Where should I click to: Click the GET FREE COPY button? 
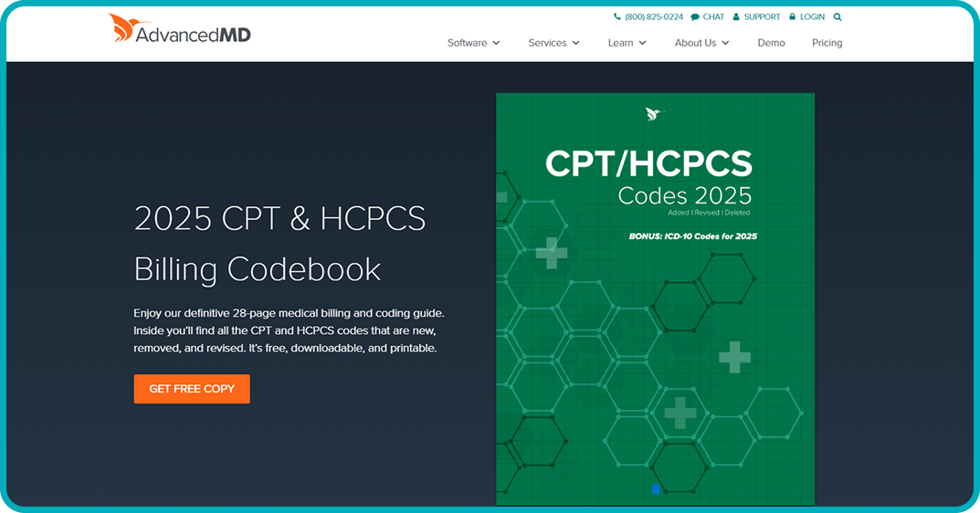pyautogui.click(x=192, y=389)
